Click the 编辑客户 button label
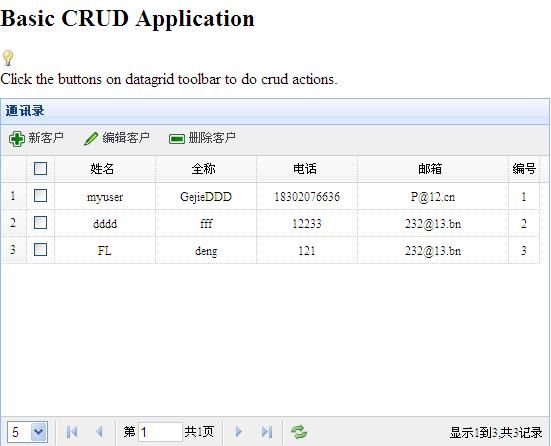Image resolution: width=551 pixels, height=446 pixels. [x=126, y=138]
